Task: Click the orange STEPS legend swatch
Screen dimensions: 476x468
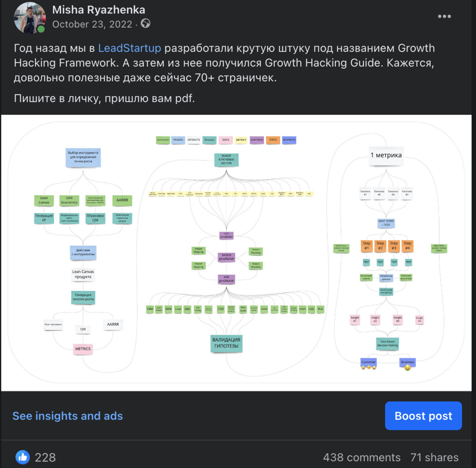Action: 273,140
